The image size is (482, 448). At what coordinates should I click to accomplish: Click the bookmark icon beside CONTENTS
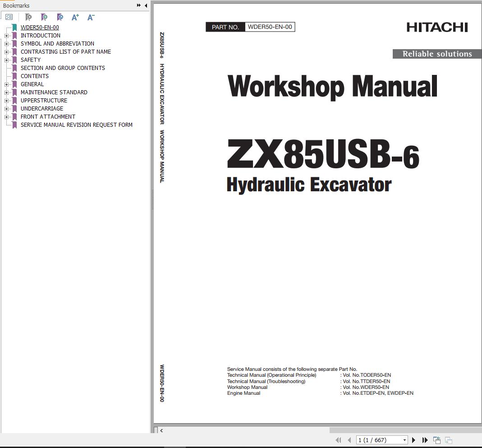coord(14,76)
